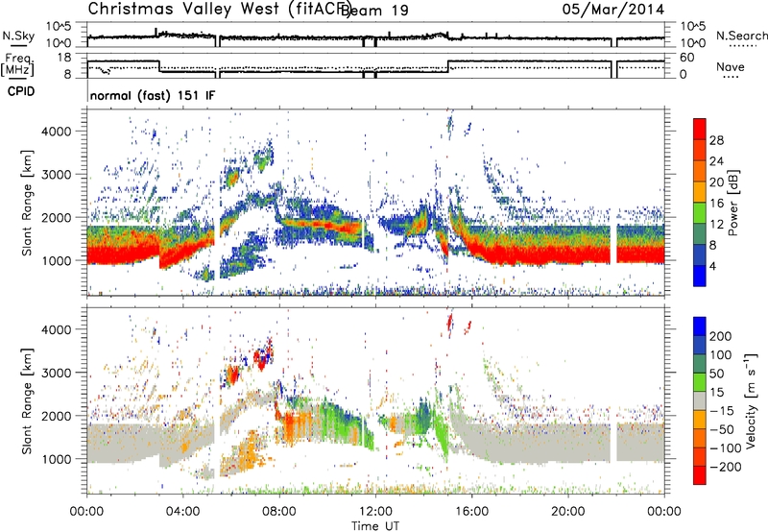Click the '28' power colorbar value
This screenshot has width=768, height=532.
716,140
